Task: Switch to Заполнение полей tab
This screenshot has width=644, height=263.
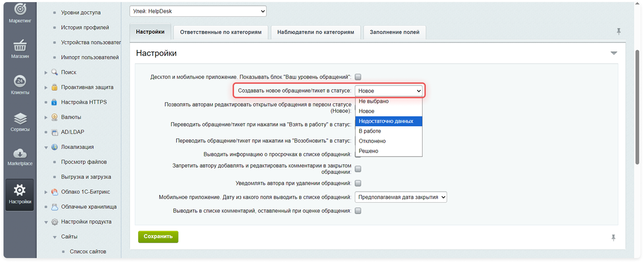Action: pyautogui.click(x=394, y=32)
